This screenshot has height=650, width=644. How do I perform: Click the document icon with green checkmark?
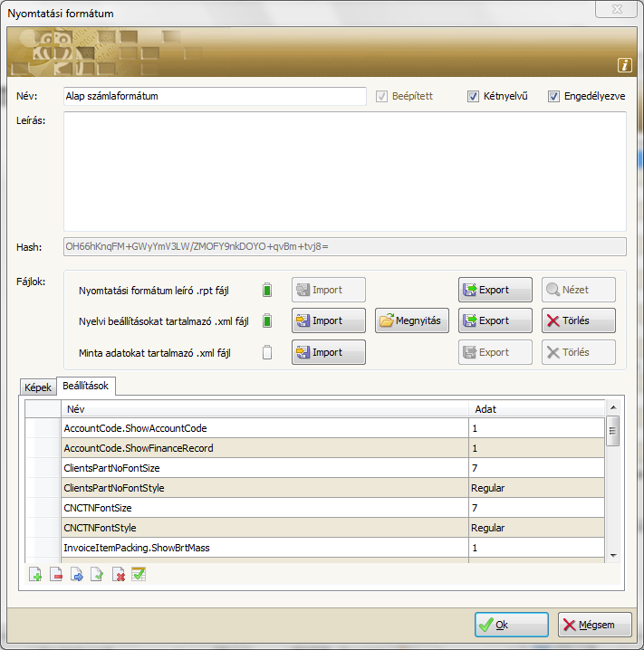(97, 575)
